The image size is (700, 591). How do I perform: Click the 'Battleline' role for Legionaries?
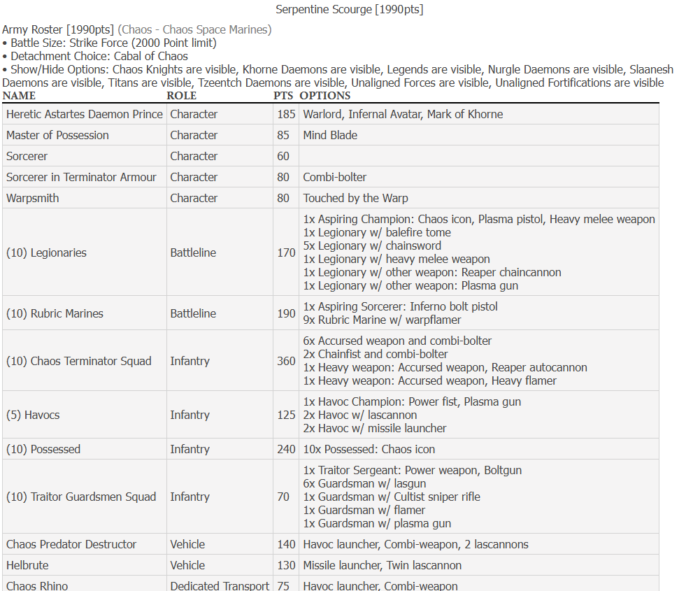[193, 252]
